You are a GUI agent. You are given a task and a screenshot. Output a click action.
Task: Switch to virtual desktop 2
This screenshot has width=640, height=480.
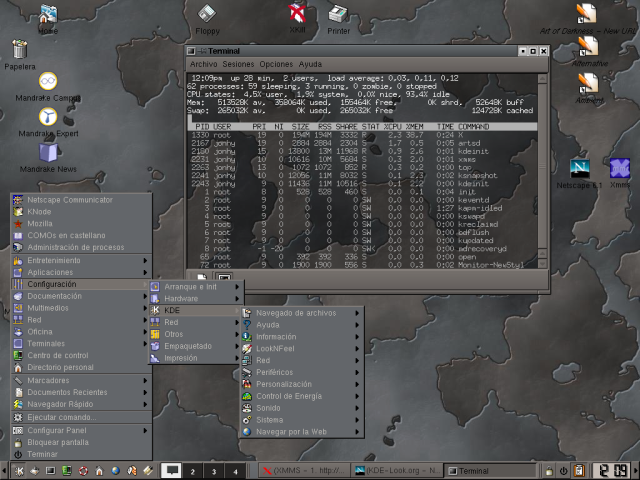192,471
